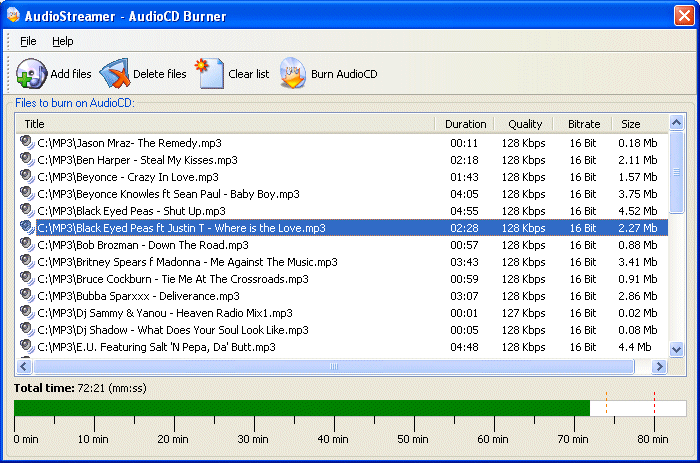
Task: Sort list by Bitrate column header
Action: [x=583, y=124]
